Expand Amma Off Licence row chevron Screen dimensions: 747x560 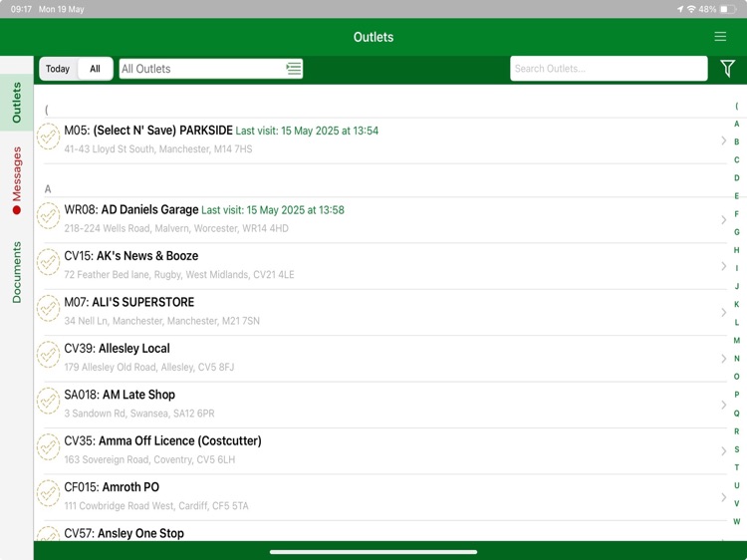click(724, 451)
